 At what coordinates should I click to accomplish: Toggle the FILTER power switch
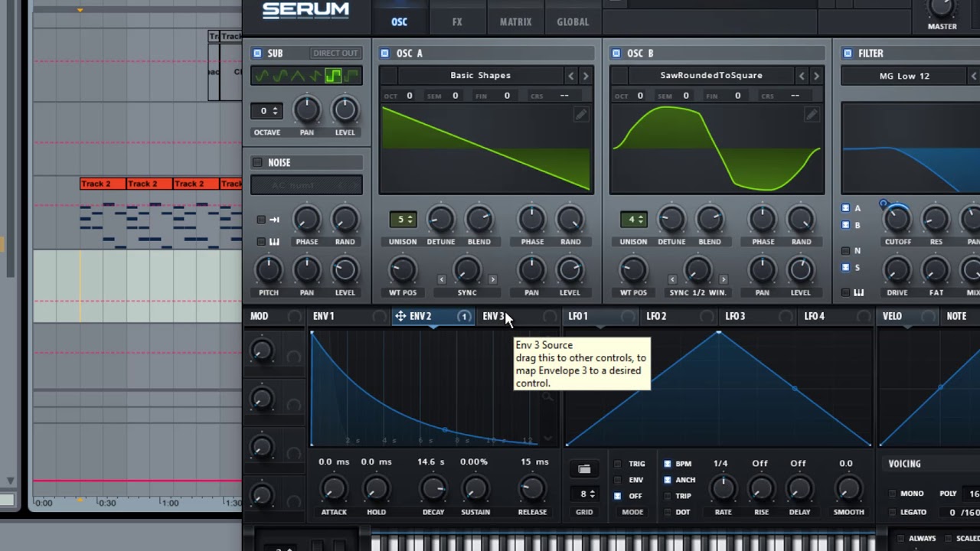[x=848, y=53]
